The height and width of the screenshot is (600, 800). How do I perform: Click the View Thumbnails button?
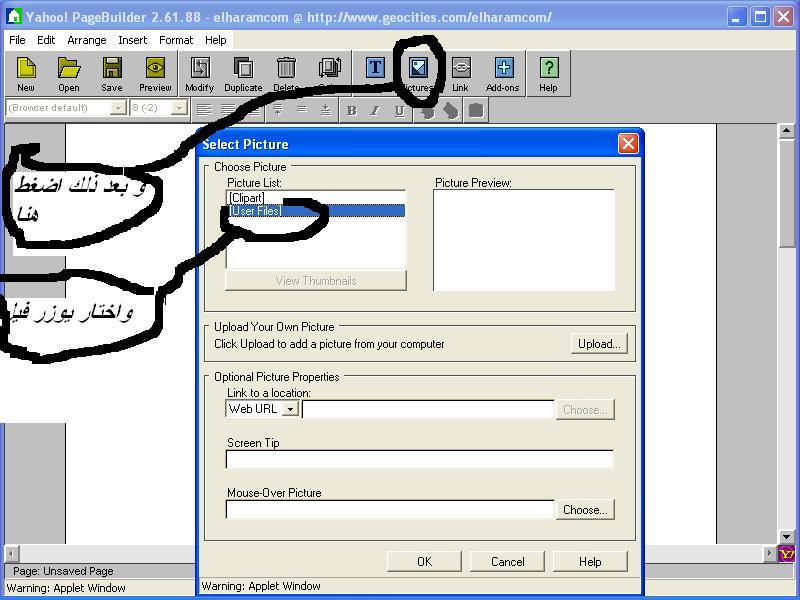pos(316,281)
